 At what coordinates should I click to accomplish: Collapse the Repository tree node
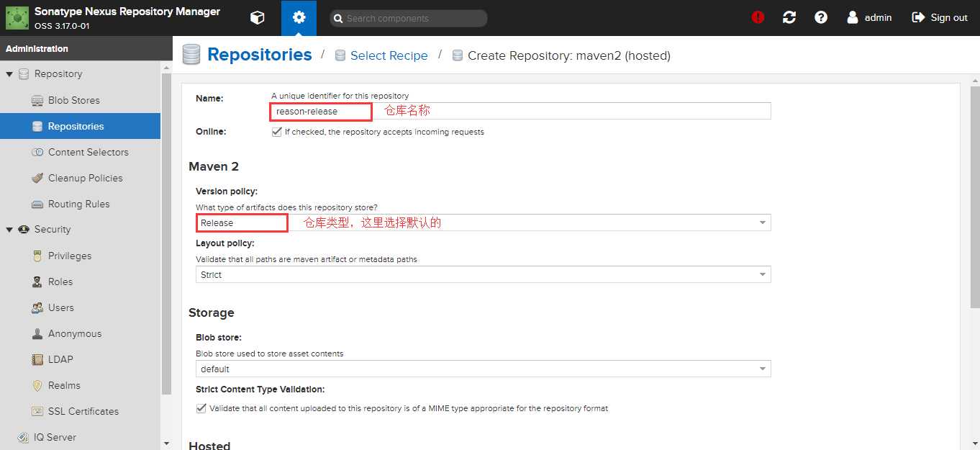click(x=9, y=74)
